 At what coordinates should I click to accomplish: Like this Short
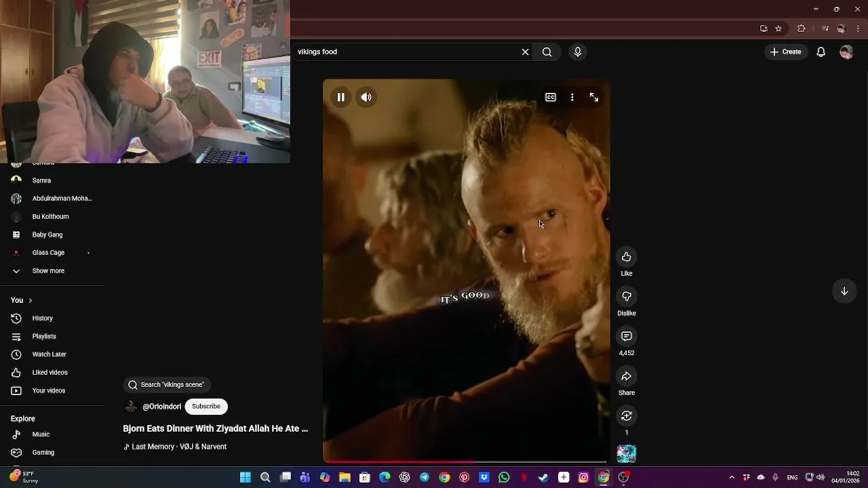[627, 257]
